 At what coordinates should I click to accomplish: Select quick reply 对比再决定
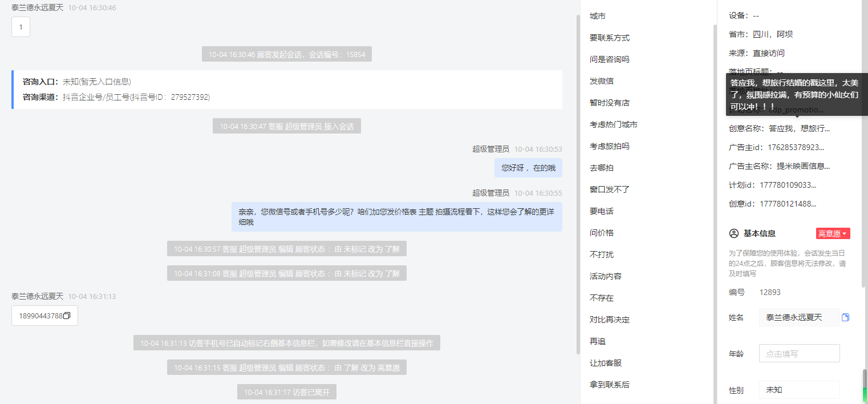tap(610, 320)
